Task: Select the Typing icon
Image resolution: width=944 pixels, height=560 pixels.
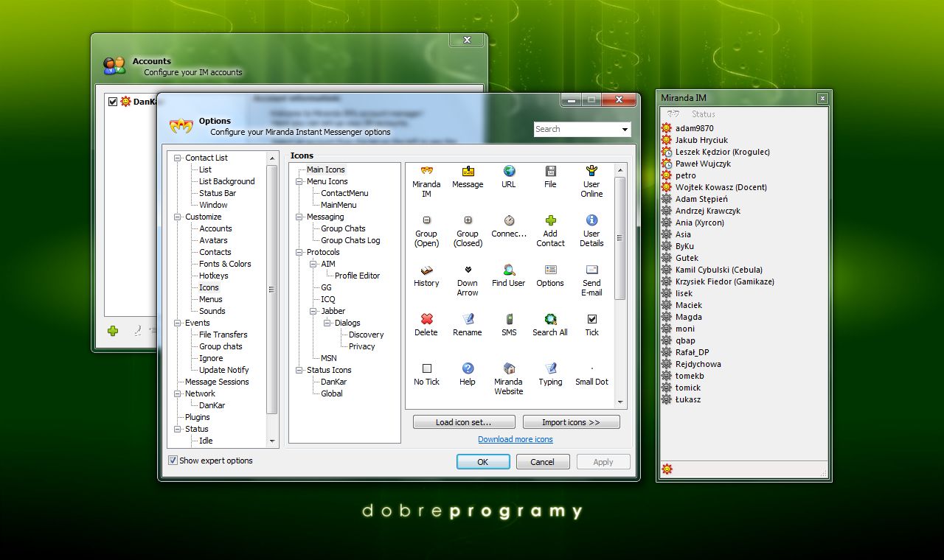Action: (550, 368)
